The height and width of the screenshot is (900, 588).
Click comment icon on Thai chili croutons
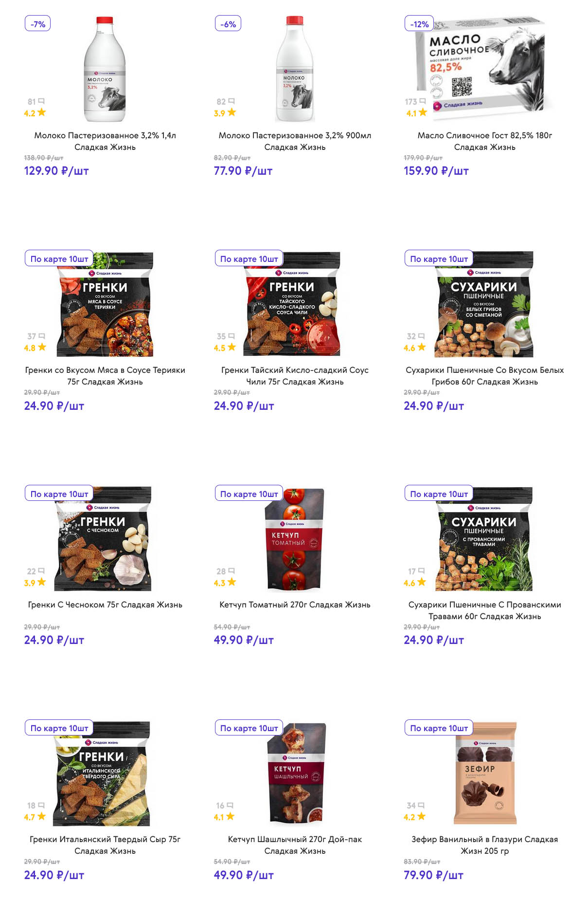click(x=232, y=336)
